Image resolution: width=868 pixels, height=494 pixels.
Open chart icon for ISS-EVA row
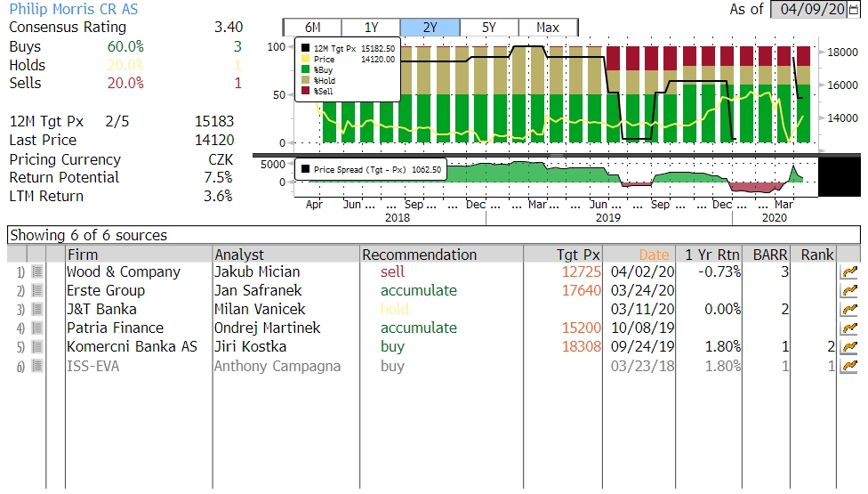(x=848, y=366)
